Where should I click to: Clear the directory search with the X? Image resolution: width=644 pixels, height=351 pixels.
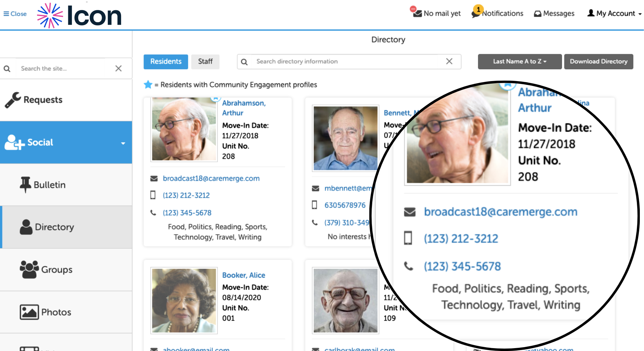click(449, 61)
